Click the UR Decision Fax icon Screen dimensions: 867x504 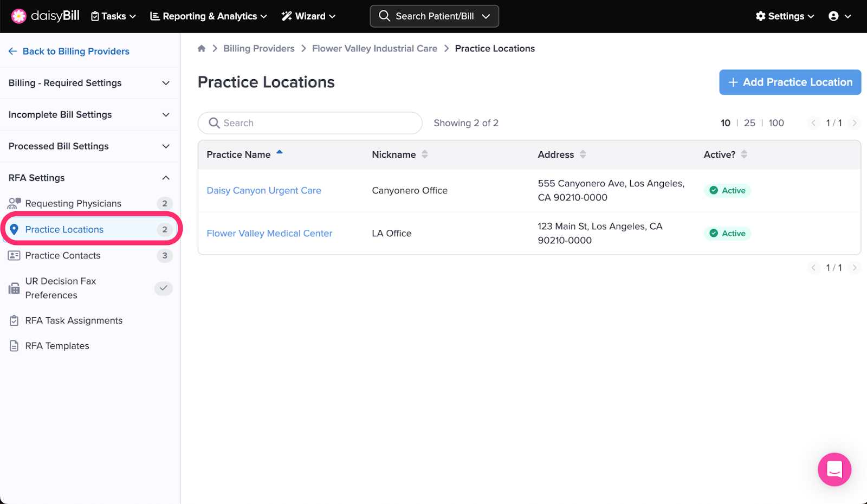pos(14,288)
